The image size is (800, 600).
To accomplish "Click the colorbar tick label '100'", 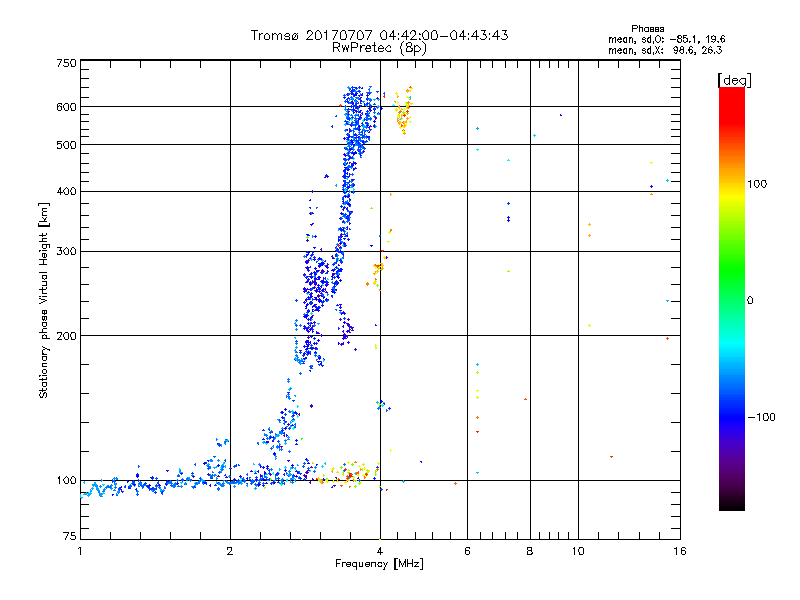I will click(757, 184).
